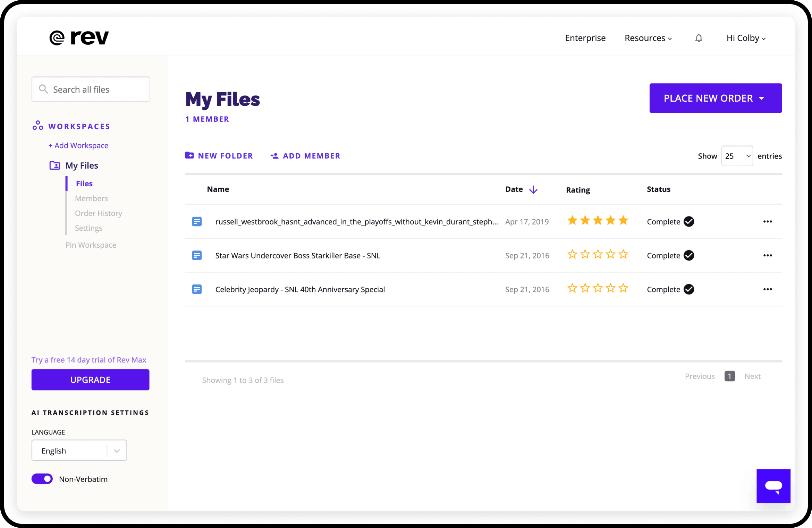812x528 pixels.
Task: Click the search magnifier icon
Action: click(x=43, y=89)
